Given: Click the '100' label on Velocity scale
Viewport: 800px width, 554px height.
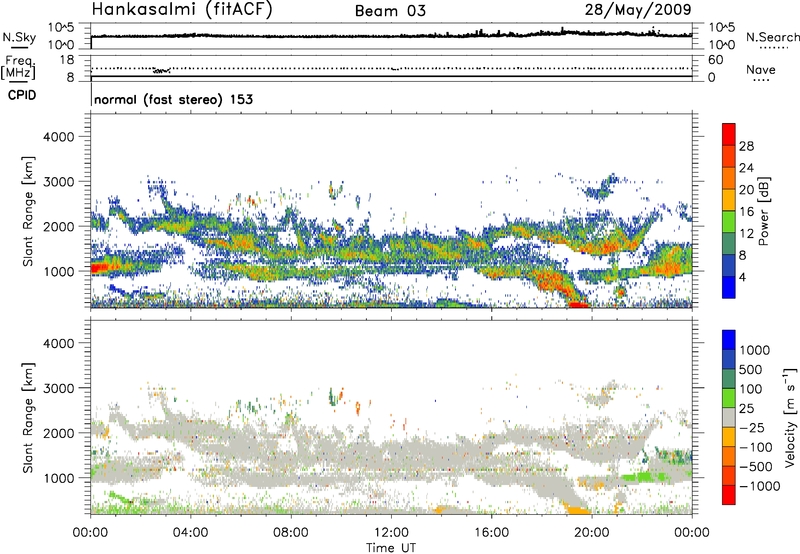Looking at the screenshot, I should click(x=751, y=389).
